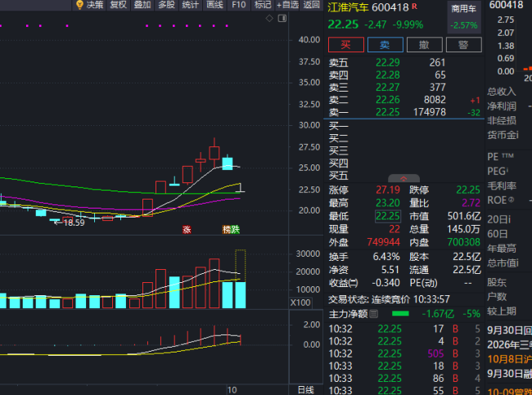Click the blue 卖 sell button
Image resolution: width=532 pixels, height=395 pixels.
pos(385,44)
